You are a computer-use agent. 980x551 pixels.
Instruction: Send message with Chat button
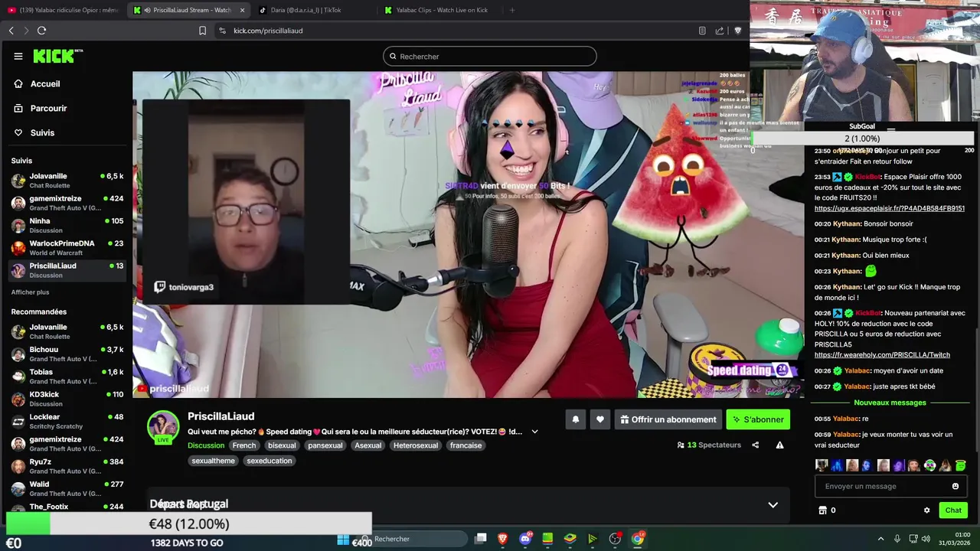[953, 510]
